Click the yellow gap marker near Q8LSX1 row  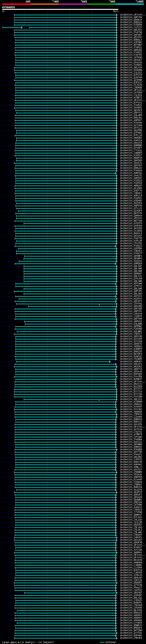coord(99,400)
